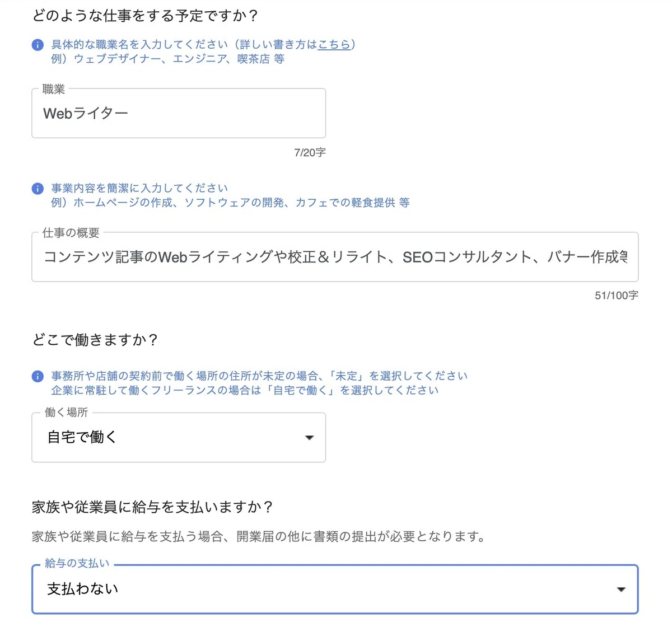
Task: Click heading 家族や従業員に給与を支払いますか？
Action: (153, 507)
